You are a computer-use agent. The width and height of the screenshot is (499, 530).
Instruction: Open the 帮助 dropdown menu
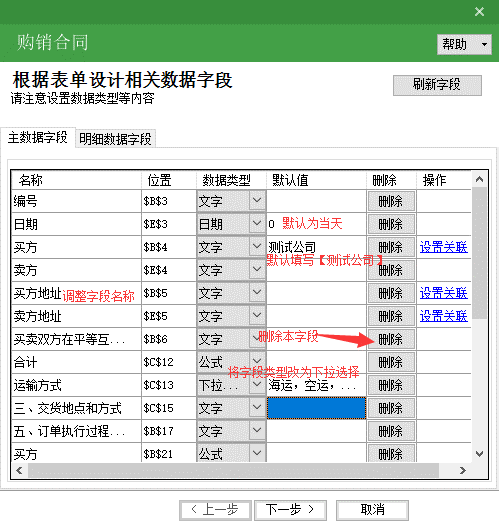464,44
